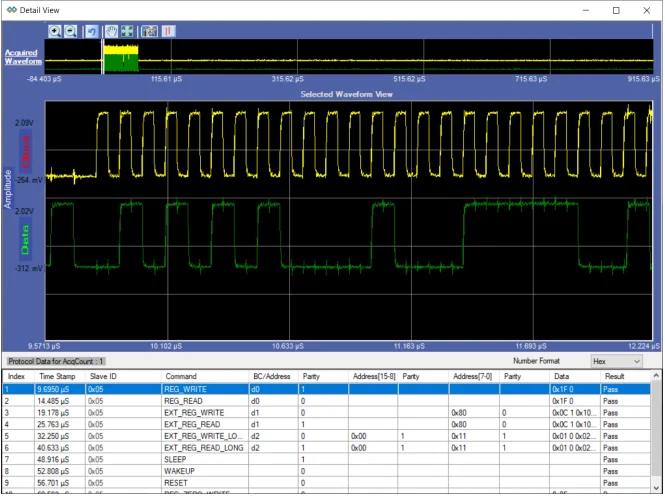Toggle the red cursor markers icon
This screenshot has height=496, width=665.
click(168, 31)
